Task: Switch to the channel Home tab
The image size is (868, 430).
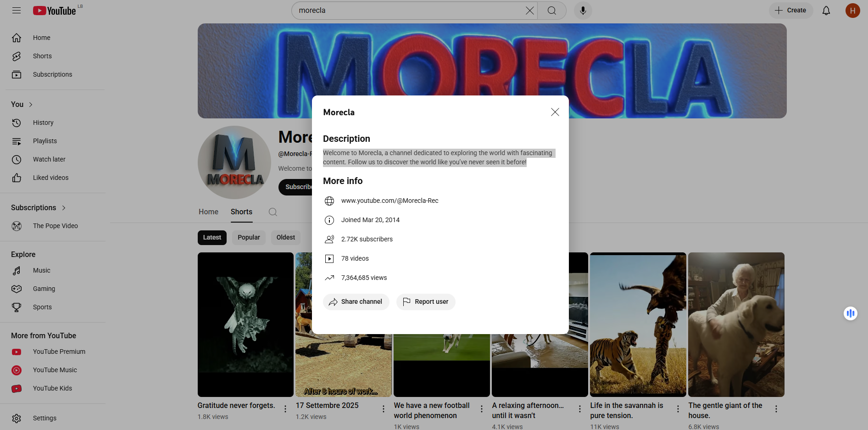Action: pyautogui.click(x=208, y=212)
